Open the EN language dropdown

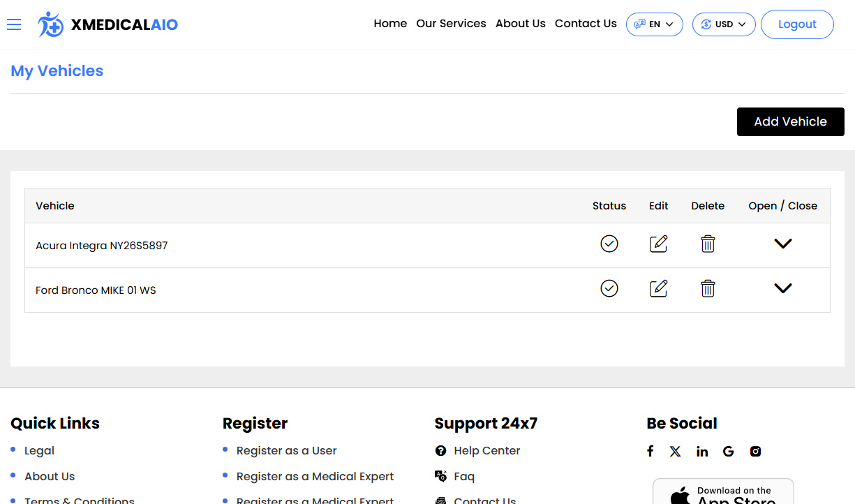pyautogui.click(x=654, y=24)
